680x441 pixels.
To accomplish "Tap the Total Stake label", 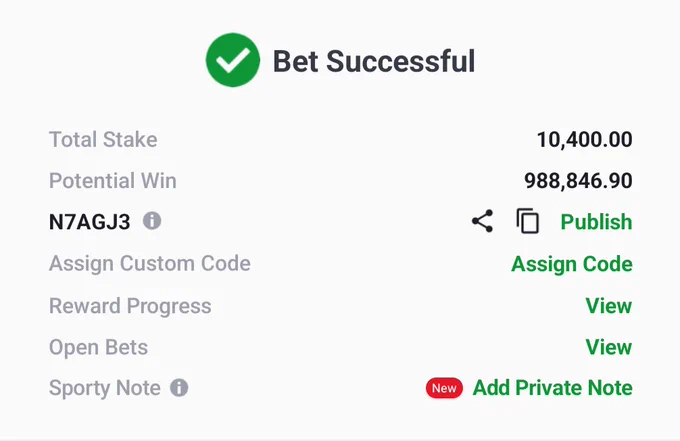I will (x=103, y=140).
